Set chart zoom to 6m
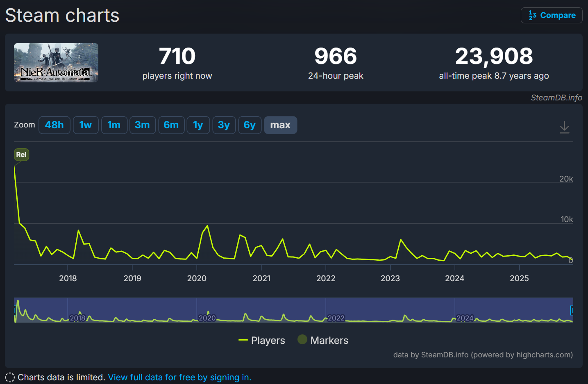Image resolution: width=588 pixels, height=384 pixels. (171, 125)
